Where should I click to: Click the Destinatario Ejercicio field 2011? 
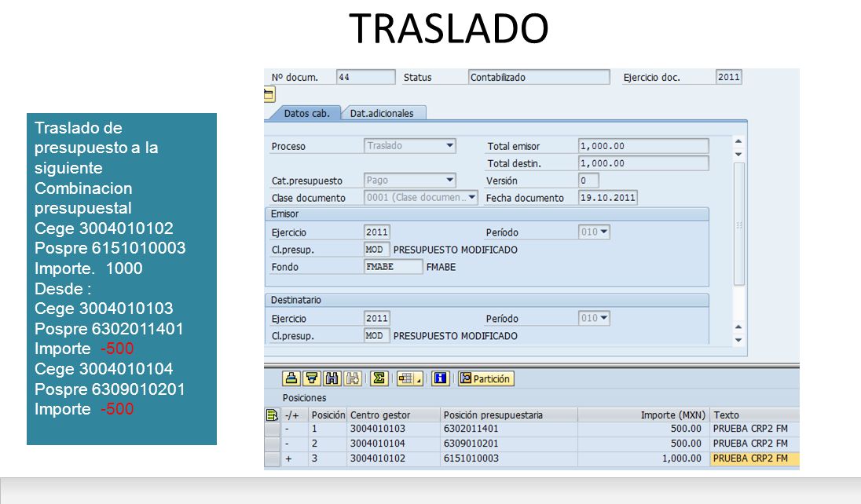coord(377,318)
